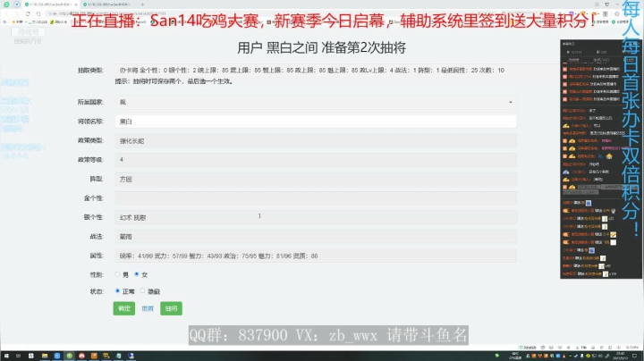
Task: Switch to the second browser tab
Action: 107,4
